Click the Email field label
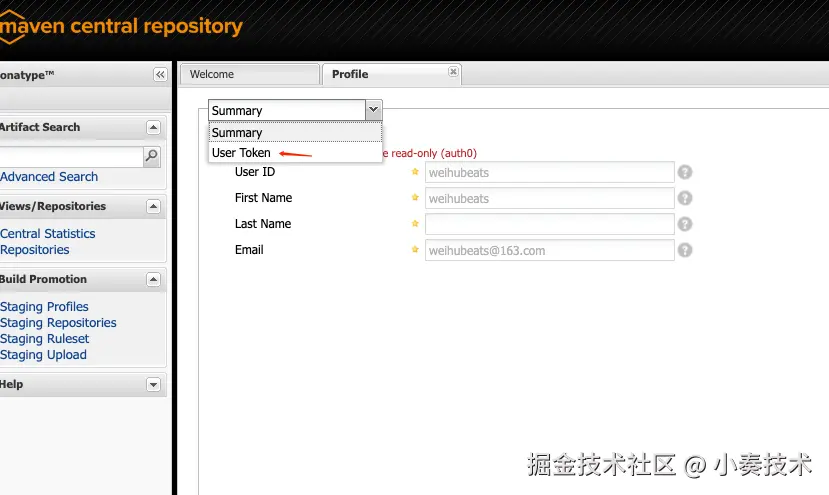Viewport: 829px width, 495px height. [x=249, y=250]
